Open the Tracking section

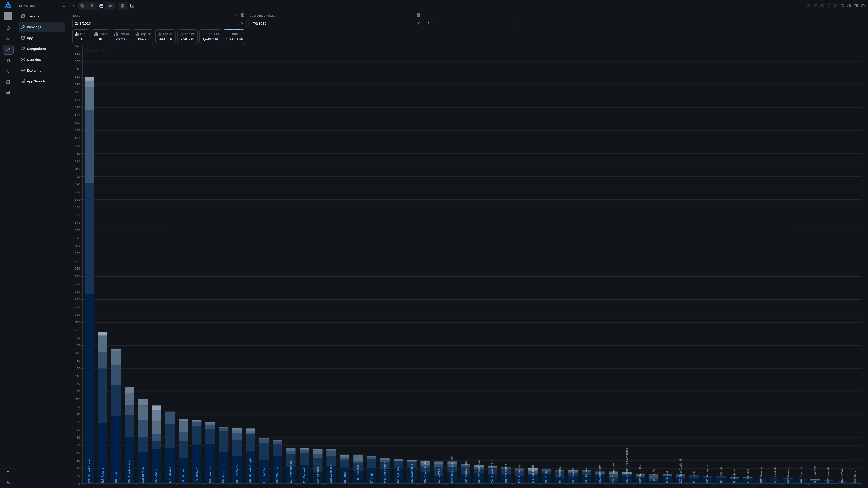[33, 16]
